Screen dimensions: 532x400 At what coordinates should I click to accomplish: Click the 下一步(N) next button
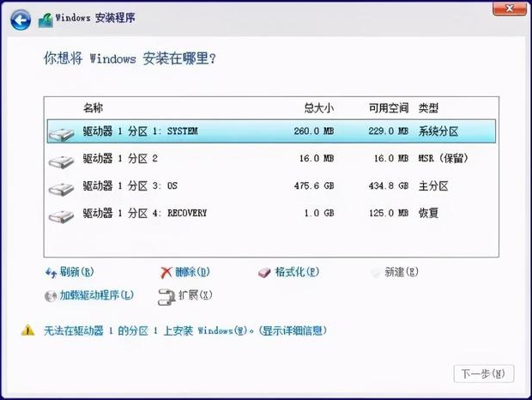[x=484, y=374]
